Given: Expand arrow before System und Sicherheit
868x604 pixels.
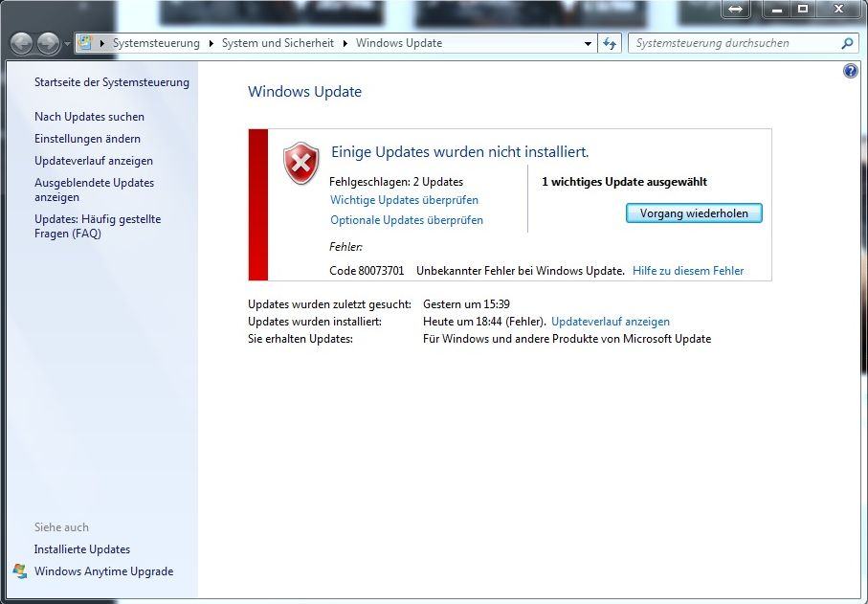Looking at the screenshot, I should pyautogui.click(x=211, y=43).
